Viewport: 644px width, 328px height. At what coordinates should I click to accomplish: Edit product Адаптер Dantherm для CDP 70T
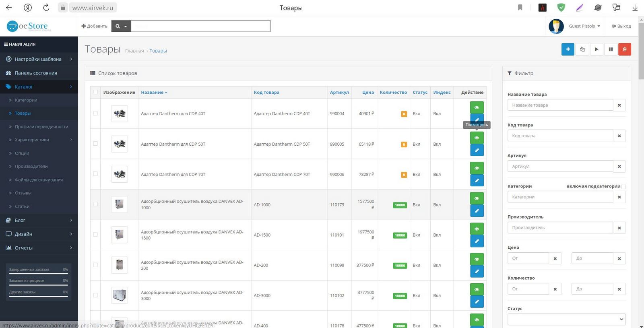tap(477, 180)
